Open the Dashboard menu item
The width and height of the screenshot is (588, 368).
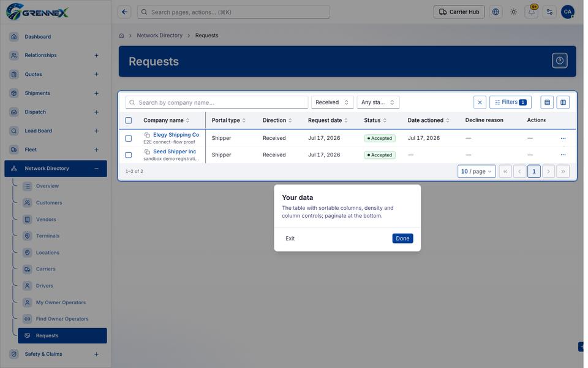pyautogui.click(x=56, y=37)
